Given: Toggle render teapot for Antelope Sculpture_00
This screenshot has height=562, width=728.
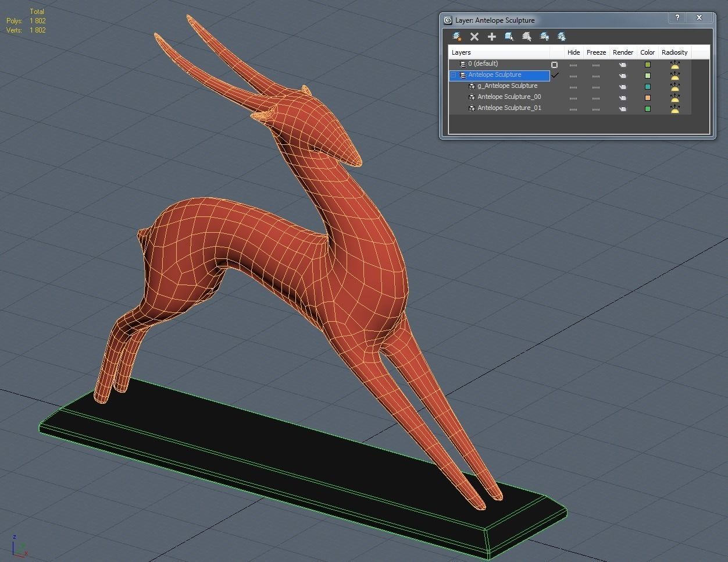Looking at the screenshot, I should pyautogui.click(x=623, y=98).
